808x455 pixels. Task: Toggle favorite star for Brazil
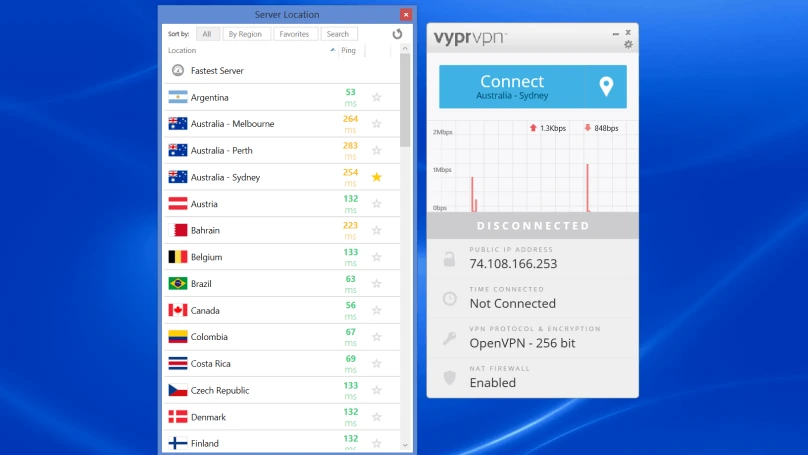tap(377, 283)
